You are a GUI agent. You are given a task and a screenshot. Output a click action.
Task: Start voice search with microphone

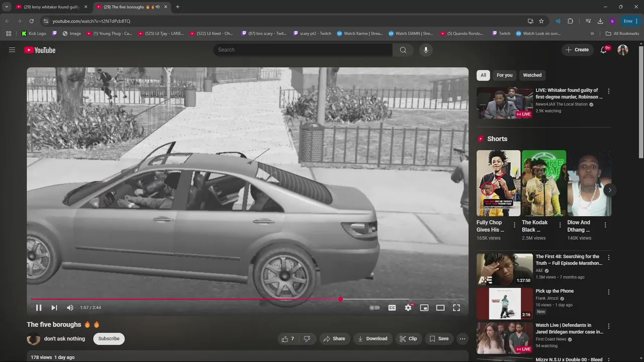(x=426, y=50)
